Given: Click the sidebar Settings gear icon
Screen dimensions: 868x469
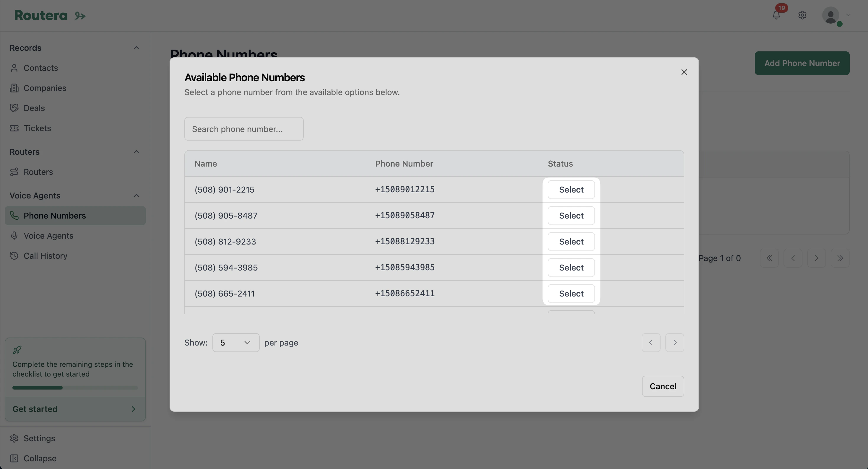Looking at the screenshot, I should pos(14,439).
